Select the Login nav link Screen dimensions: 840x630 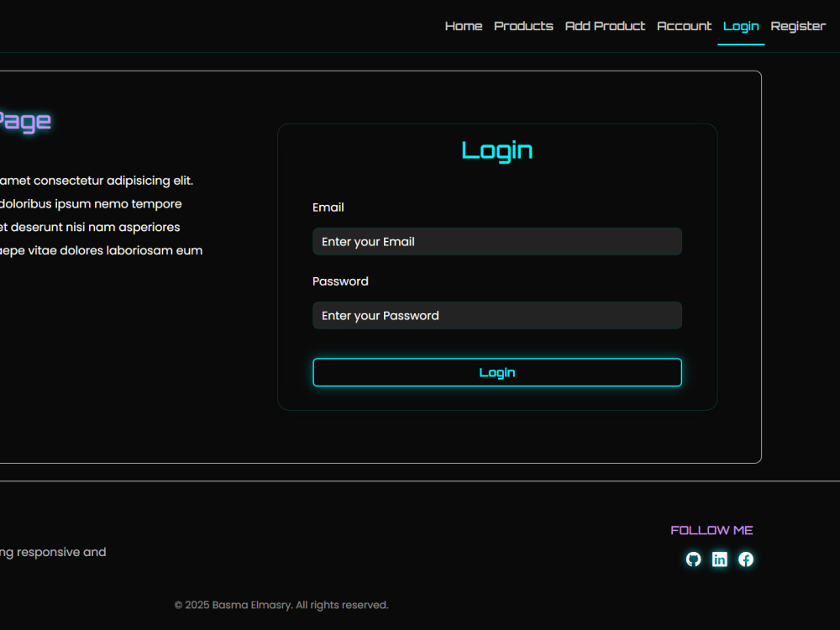pyautogui.click(x=741, y=26)
